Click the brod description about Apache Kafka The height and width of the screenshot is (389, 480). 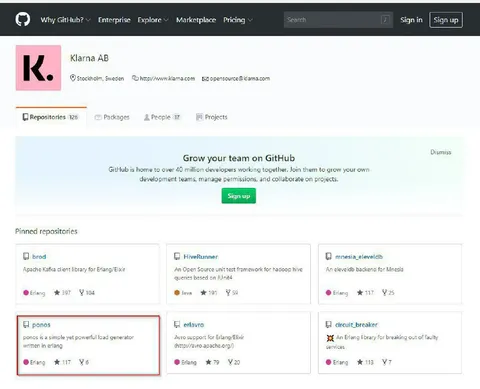tap(74, 269)
